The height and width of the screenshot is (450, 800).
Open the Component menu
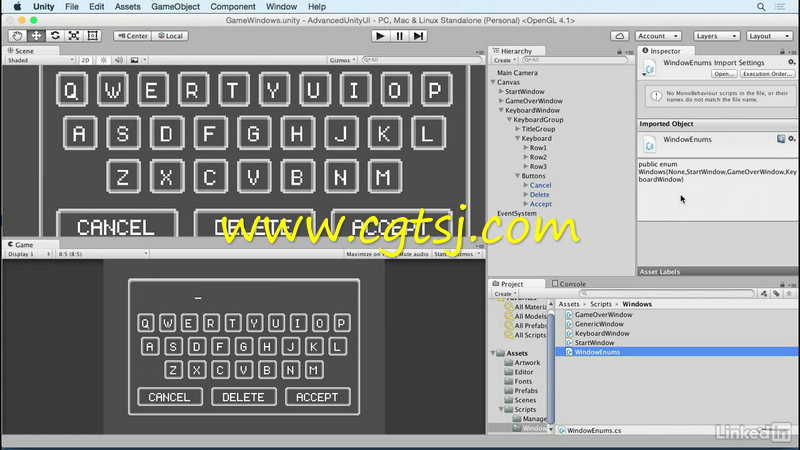tap(233, 7)
